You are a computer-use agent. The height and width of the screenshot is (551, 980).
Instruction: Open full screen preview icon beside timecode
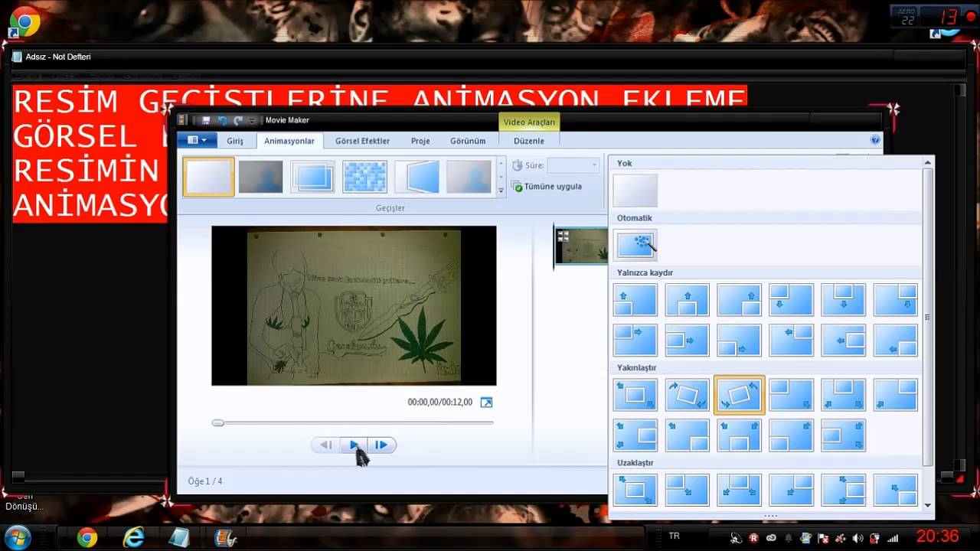[x=485, y=403]
